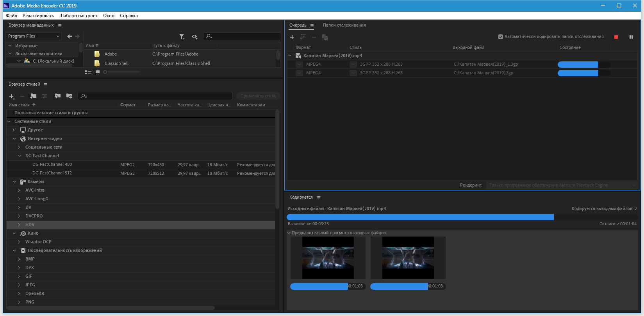Viewport: 644px width, 316px height.
Task: Open the Файл menu
Action: click(11, 16)
